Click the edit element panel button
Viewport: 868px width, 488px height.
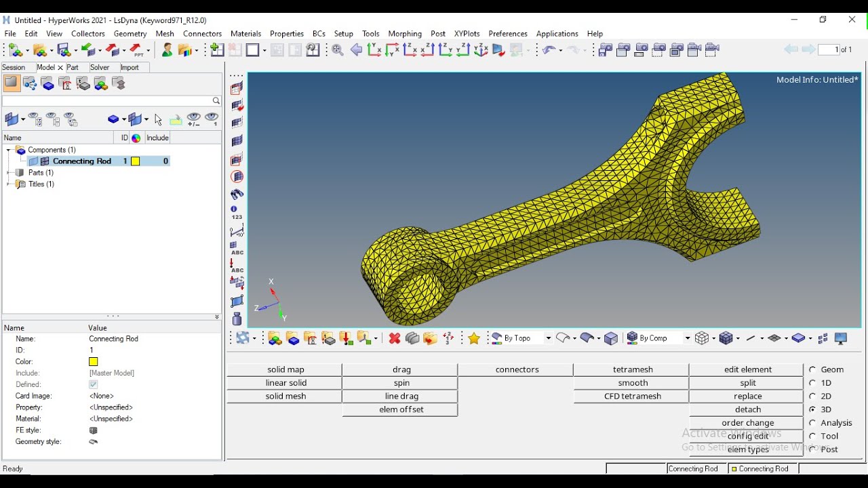point(748,370)
